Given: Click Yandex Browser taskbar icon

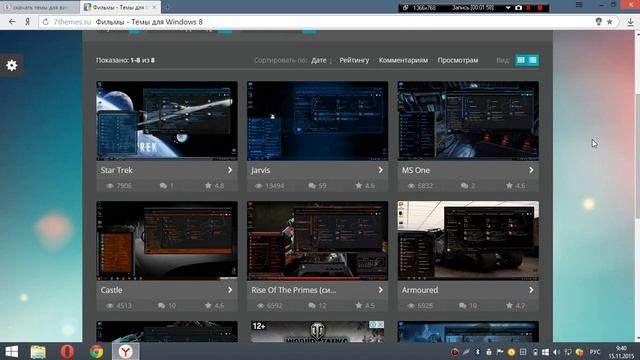Looking at the screenshot, I should point(126,351).
